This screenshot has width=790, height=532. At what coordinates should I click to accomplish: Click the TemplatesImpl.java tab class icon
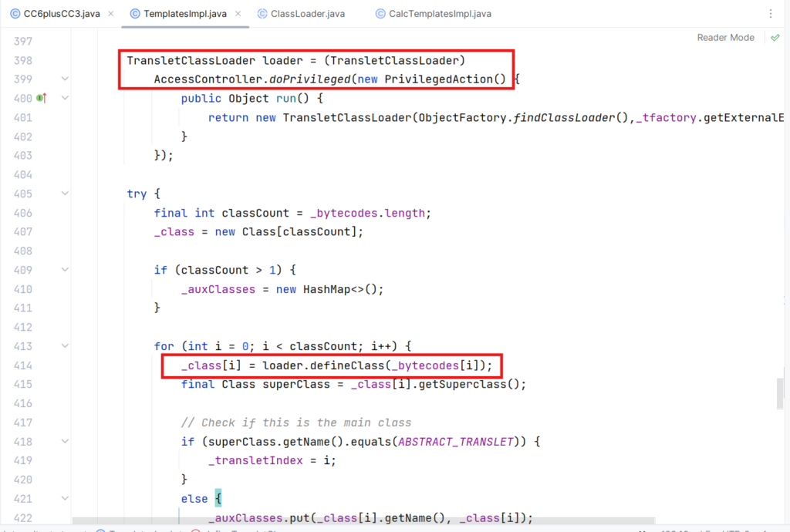pos(135,14)
